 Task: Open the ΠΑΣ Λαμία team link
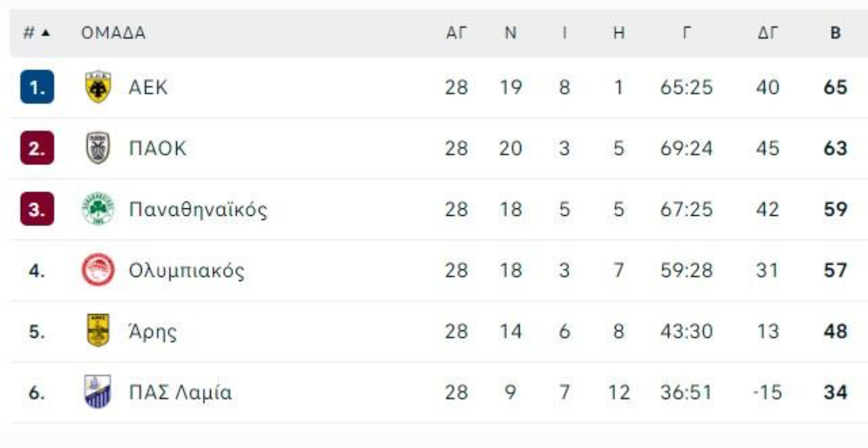[x=180, y=393]
